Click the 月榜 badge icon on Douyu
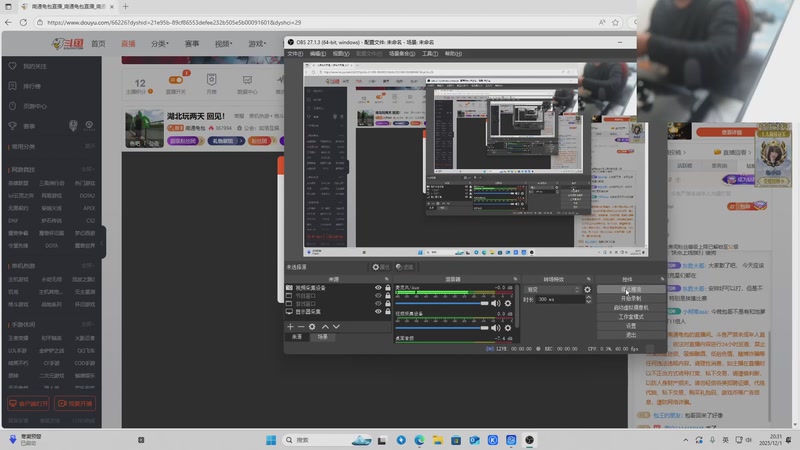The image size is (800, 450). click(x=212, y=80)
